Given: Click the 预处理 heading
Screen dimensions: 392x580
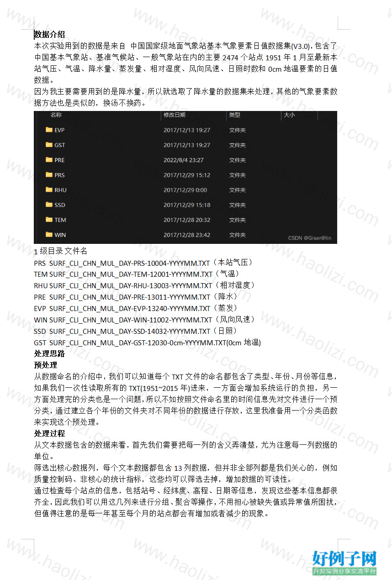Looking at the screenshot, I should click(46, 365).
